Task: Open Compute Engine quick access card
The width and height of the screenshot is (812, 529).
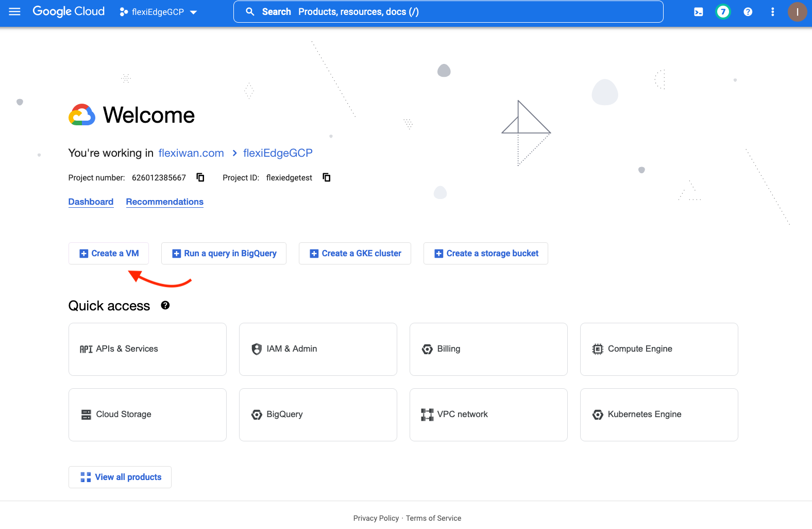Action: pos(659,349)
